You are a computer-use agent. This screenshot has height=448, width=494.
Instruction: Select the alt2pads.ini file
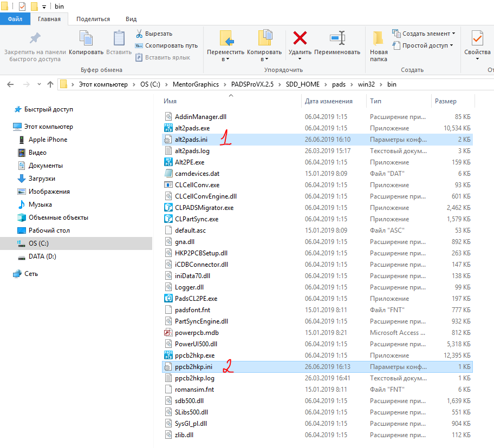(317, 140)
